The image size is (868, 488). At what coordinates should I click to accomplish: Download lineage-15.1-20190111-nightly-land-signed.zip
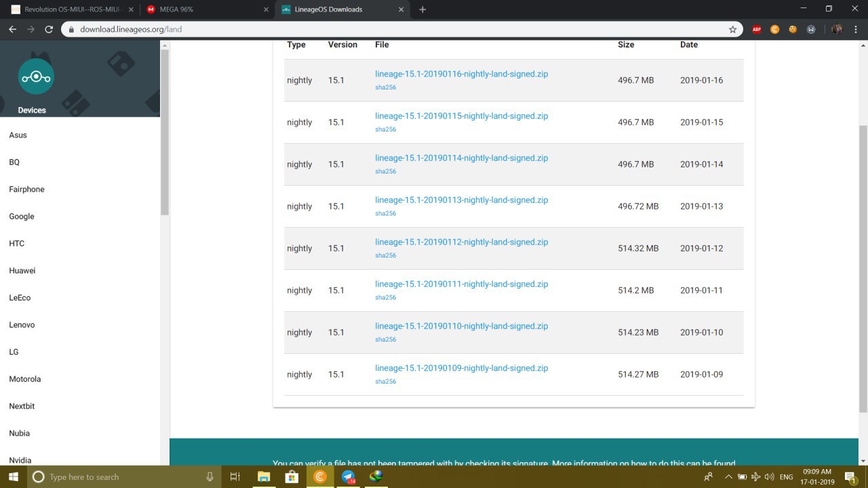461,284
